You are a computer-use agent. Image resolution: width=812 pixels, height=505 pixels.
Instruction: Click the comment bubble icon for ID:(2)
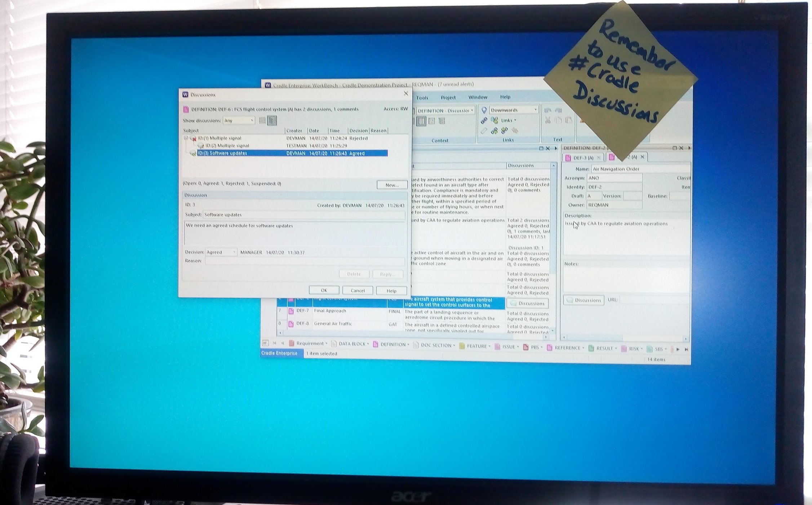tap(201, 146)
